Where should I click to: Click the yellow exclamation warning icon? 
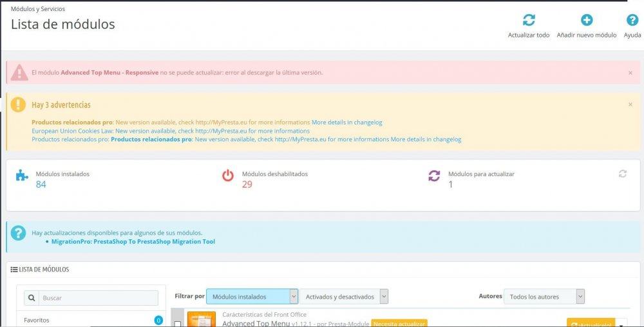coord(18,104)
